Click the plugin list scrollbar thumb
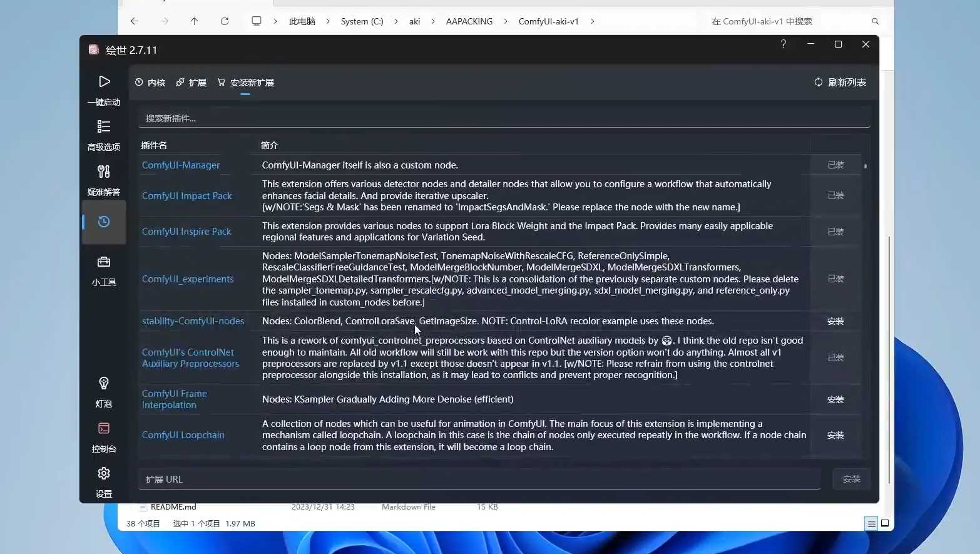 pyautogui.click(x=865, y=166)
